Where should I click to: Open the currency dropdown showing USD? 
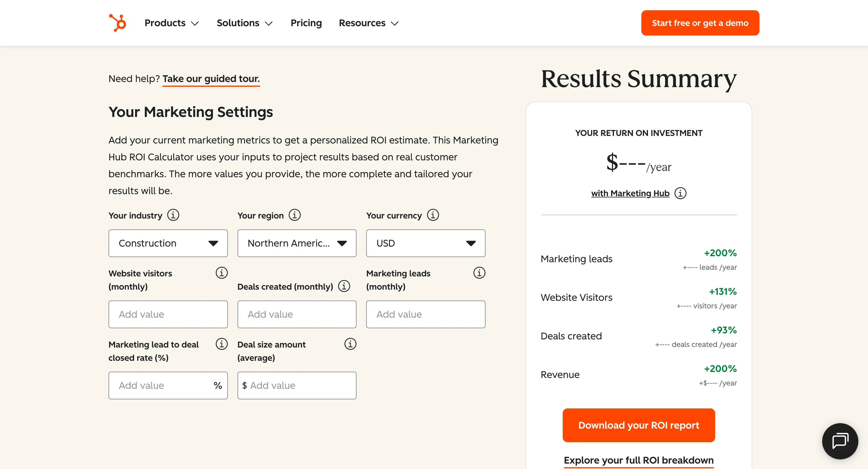pyautogui.click(x=425, y=243)
